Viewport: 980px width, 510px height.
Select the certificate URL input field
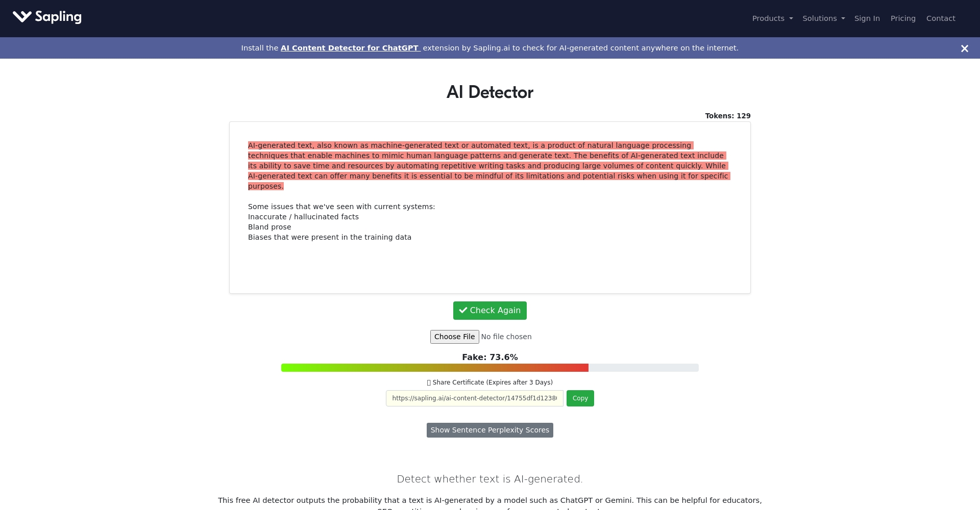474,398
